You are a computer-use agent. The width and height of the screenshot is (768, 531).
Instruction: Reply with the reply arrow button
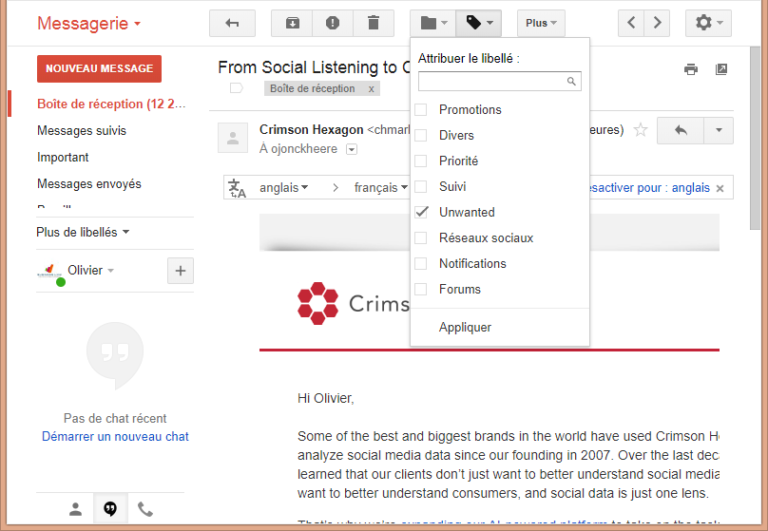[680, 130]
